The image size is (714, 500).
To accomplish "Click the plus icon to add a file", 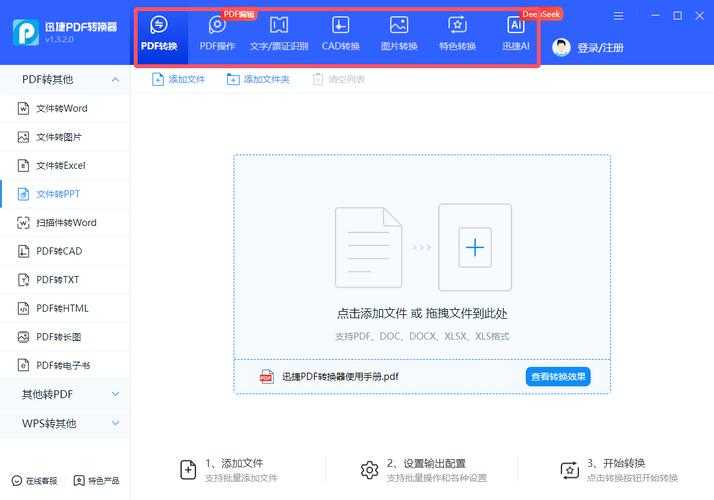I will (x=475, y=248).
